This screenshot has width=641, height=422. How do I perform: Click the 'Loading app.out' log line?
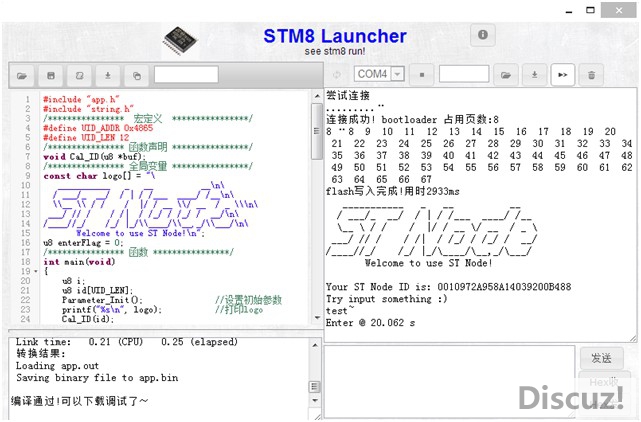(x=57, y=366)
